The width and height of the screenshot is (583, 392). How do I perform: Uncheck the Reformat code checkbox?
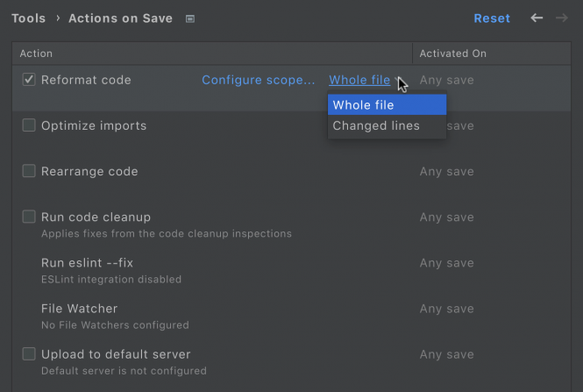pyautogui.click(x=29, y=80)
